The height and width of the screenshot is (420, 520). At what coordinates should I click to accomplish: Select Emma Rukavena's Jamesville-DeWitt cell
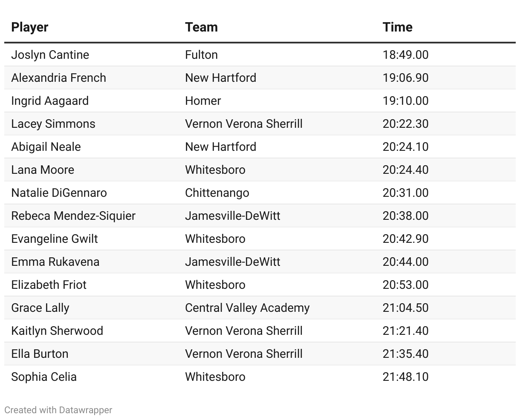[233, 262]
